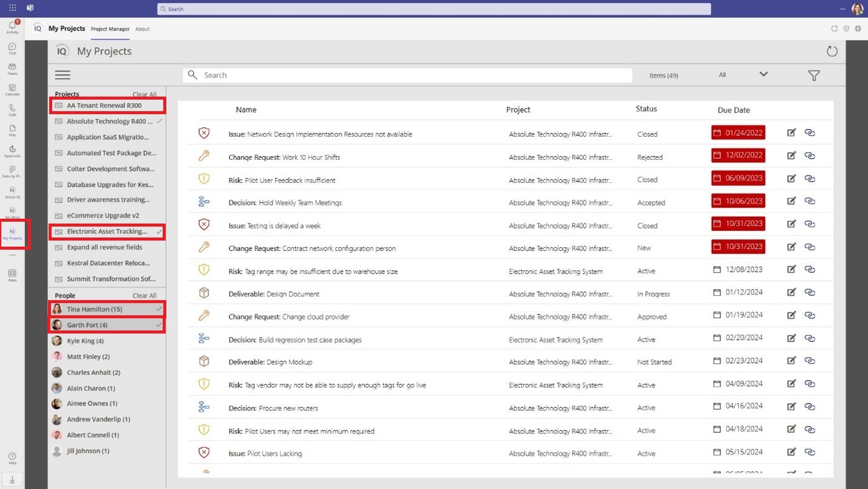
Task: Switch to the Project Manager tab
Action: (110, 29)
